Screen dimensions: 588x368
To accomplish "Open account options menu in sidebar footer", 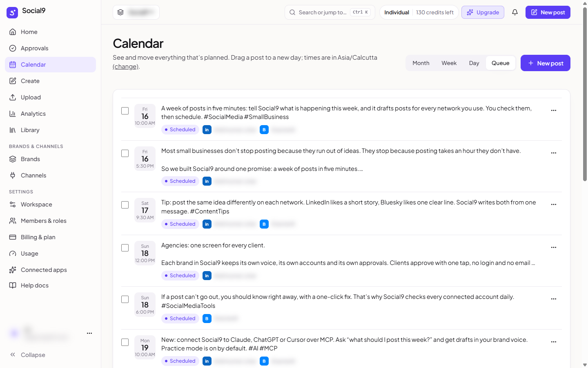I will (x=89, y=333).
